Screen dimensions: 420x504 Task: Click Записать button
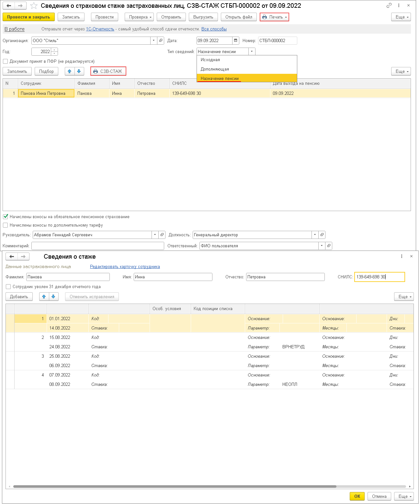coord(71,17)
